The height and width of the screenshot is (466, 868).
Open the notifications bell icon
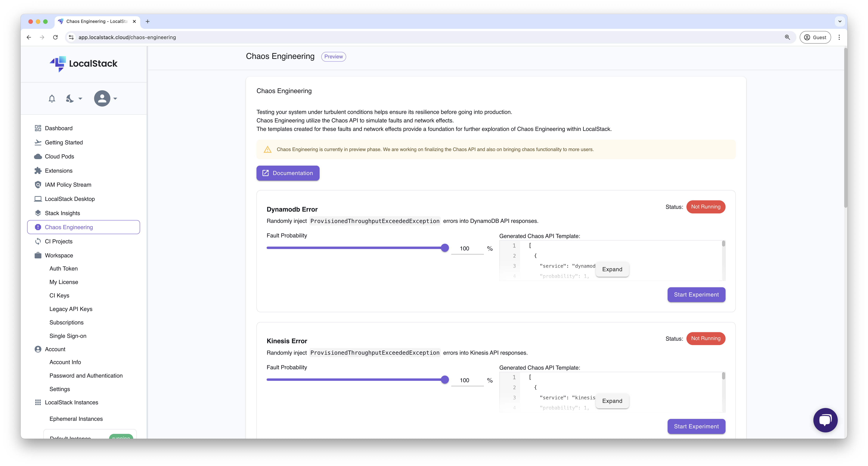(52, 98)
